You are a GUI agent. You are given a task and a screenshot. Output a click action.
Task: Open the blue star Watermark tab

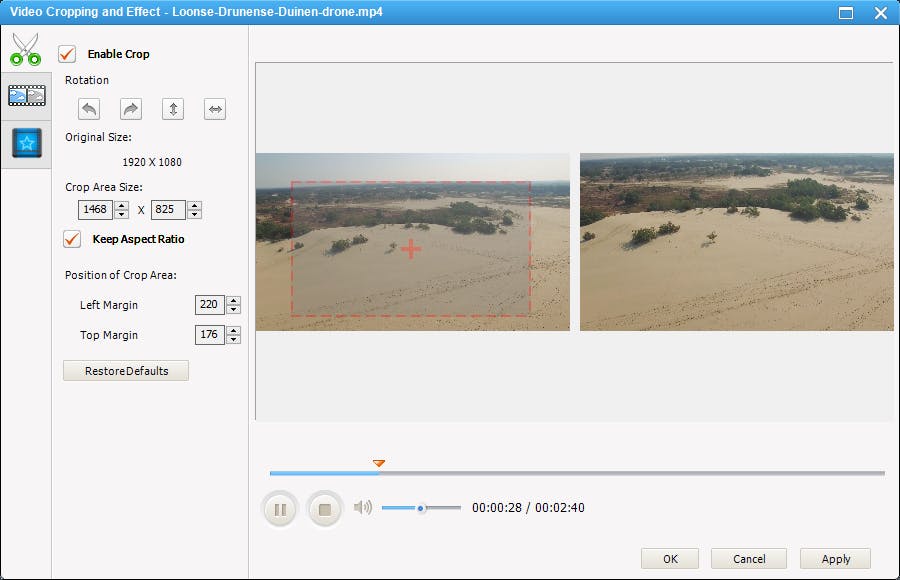pyautogui.click(x=26, y=143)
